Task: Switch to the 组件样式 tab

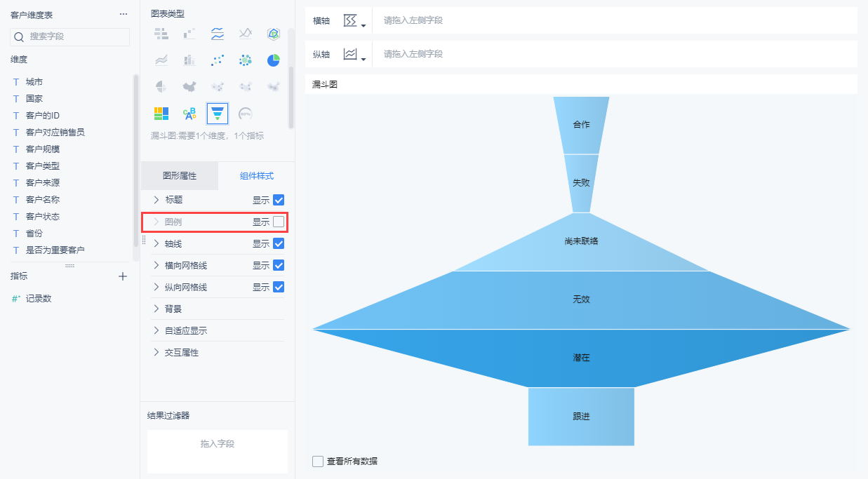Action: tap(257, 176)
